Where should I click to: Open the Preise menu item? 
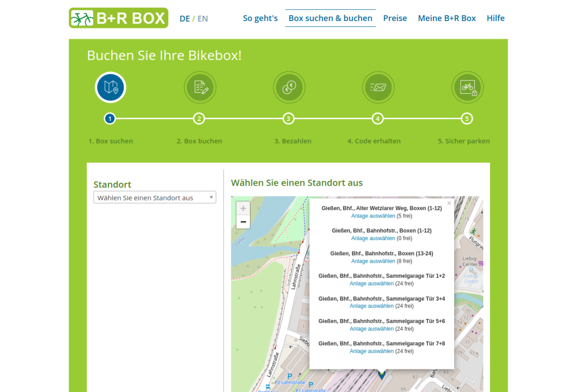[x=395, y=18]
